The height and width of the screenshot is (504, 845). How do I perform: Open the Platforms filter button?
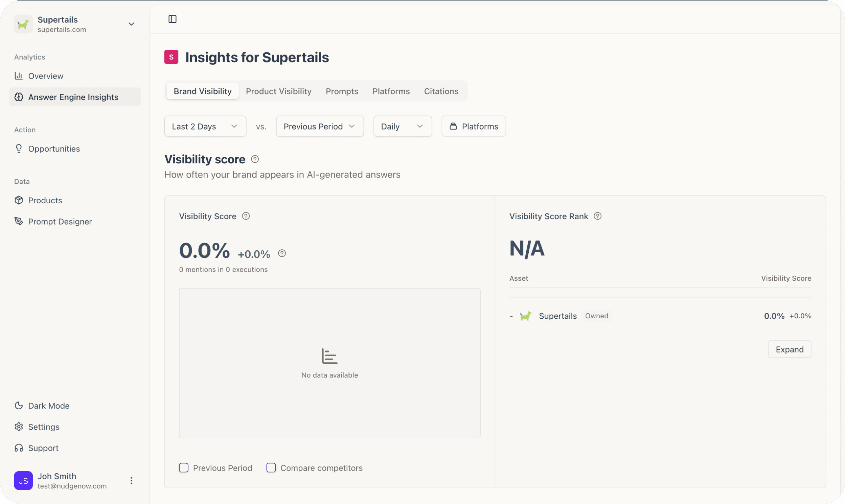(474, 126)
